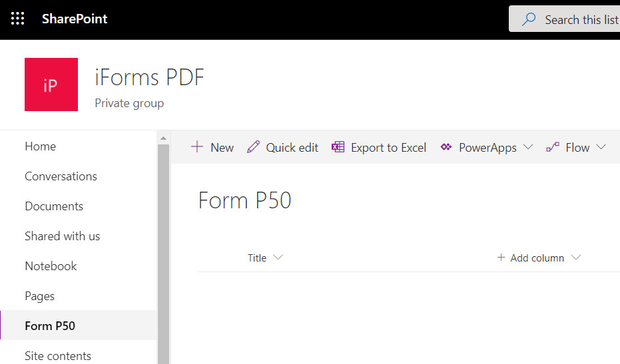Click into the Search this list box

[x=564, y=19]
